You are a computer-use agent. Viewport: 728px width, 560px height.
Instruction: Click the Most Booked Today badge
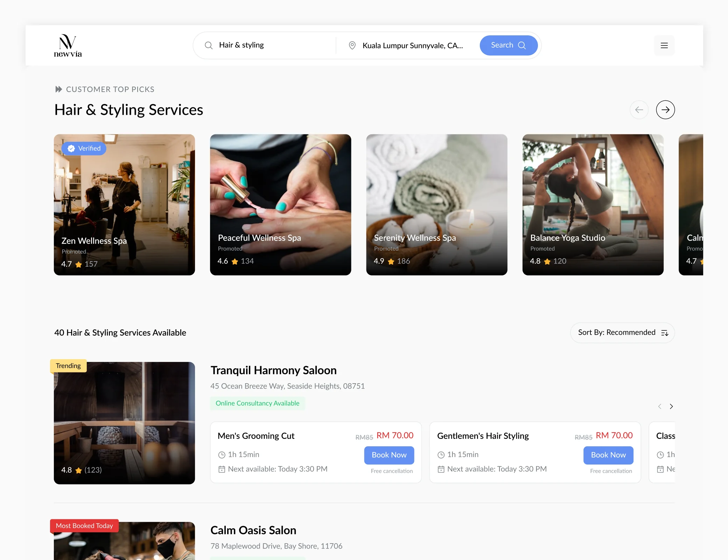click(84, 526)
